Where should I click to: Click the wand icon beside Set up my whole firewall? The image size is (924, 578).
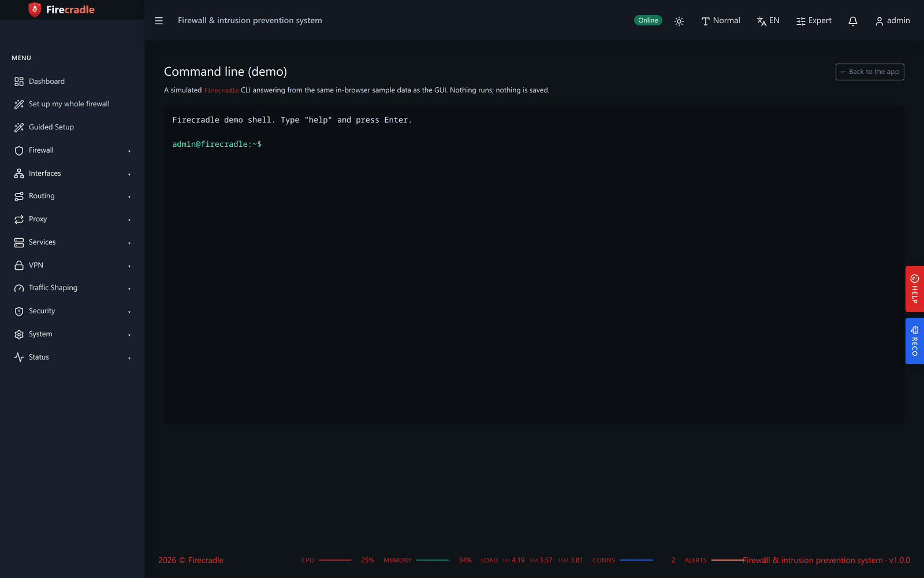(x=19, y=104)
